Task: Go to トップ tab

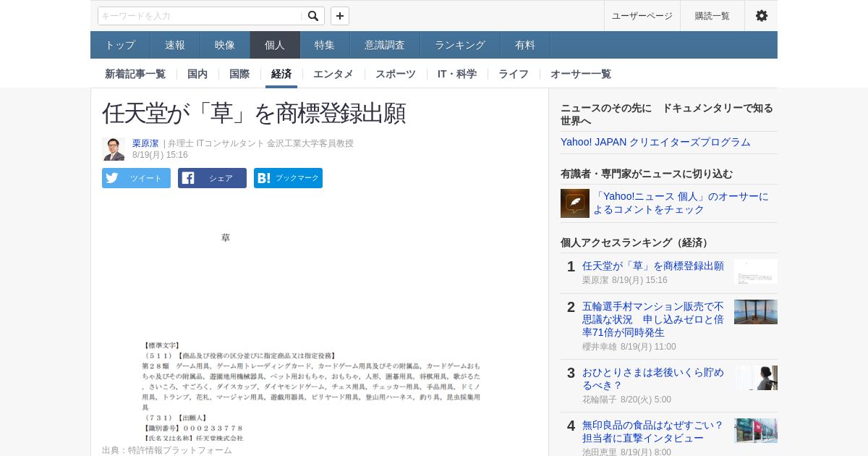Action: click(120, 45)
